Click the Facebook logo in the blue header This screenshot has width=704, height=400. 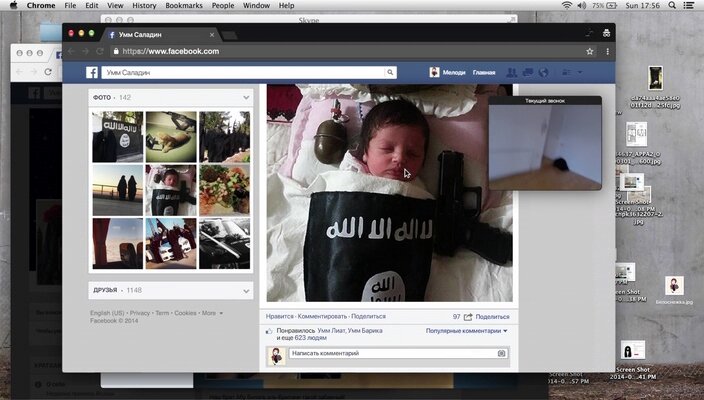(92, 72)
